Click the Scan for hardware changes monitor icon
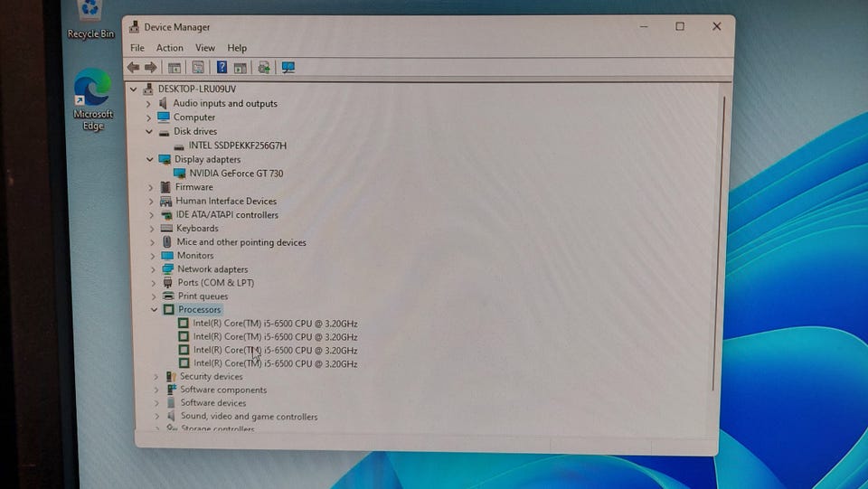The height and width of the screenshot is (489, 868). (288, 68)
